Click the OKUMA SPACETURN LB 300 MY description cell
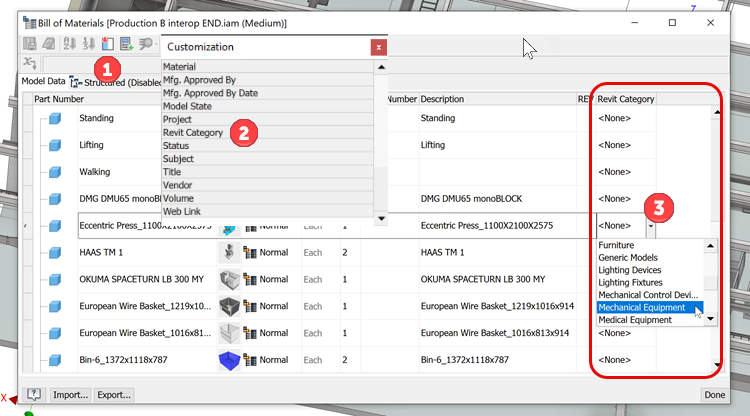 (x=497, y=279)
